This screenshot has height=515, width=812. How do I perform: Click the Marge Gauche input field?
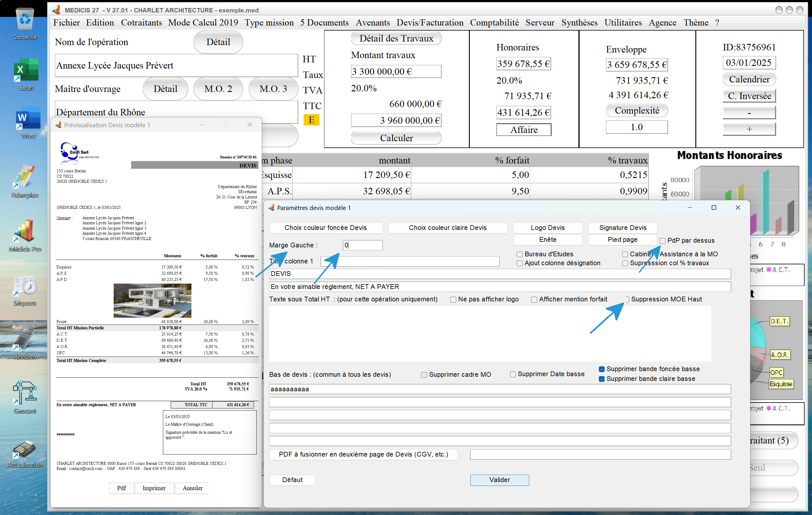click(362, 245)
